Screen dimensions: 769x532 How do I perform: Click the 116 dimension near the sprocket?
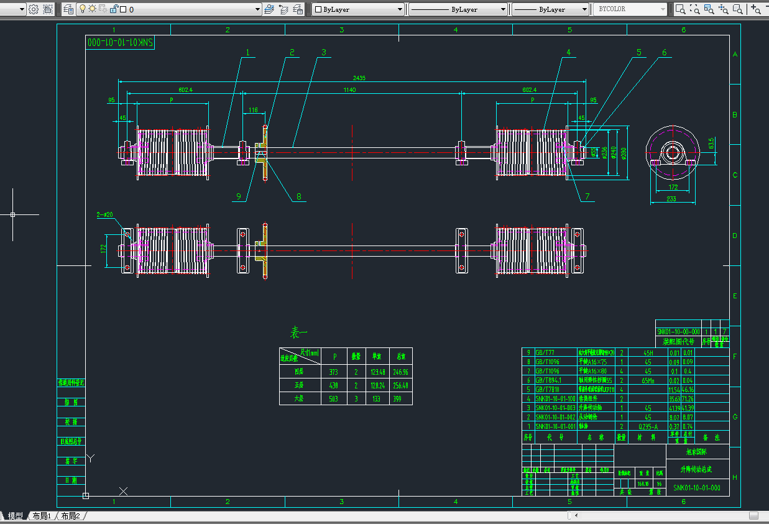tap(252, 110)
